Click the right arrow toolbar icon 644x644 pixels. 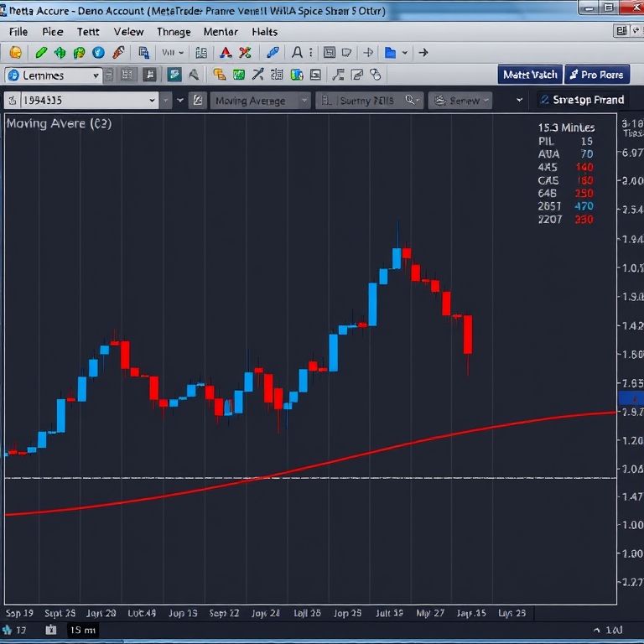423,53
